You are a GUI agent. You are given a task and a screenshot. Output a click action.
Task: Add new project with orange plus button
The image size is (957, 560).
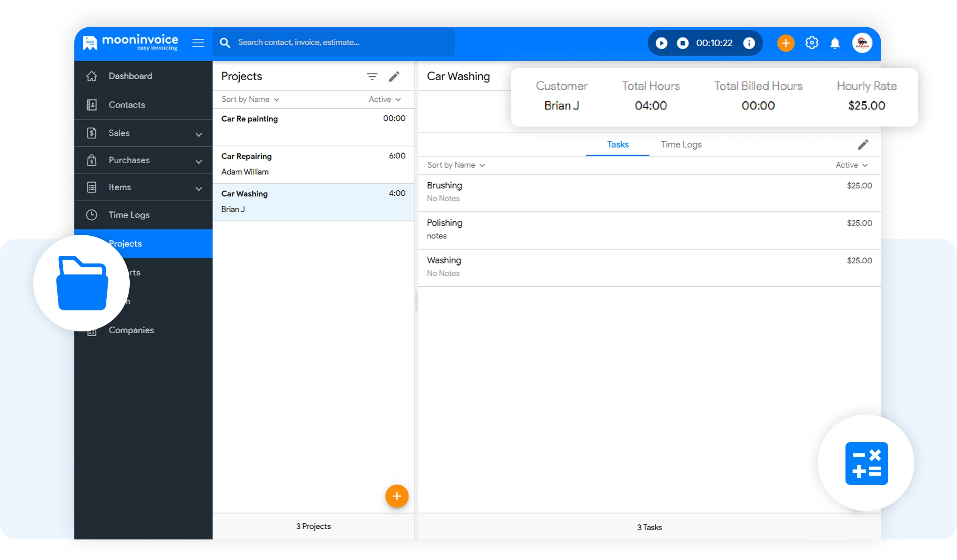pyautogui.click(x=397, y=496)
